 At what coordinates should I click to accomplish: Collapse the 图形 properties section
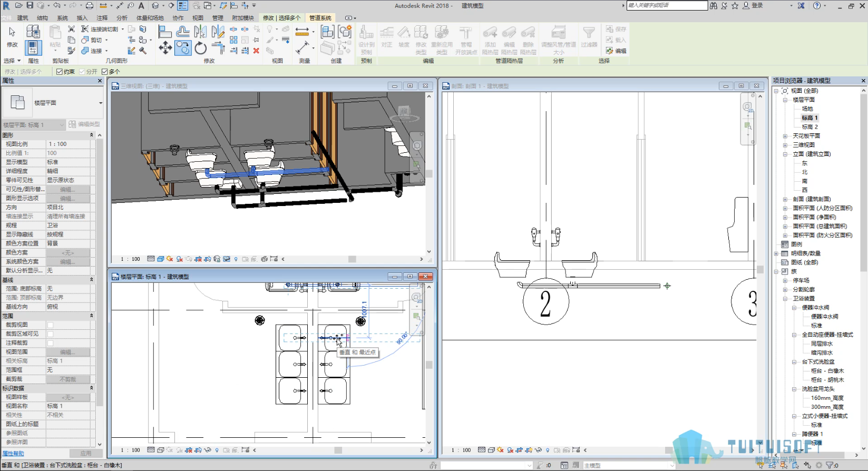pyautogui.click(x=92, y=135)
